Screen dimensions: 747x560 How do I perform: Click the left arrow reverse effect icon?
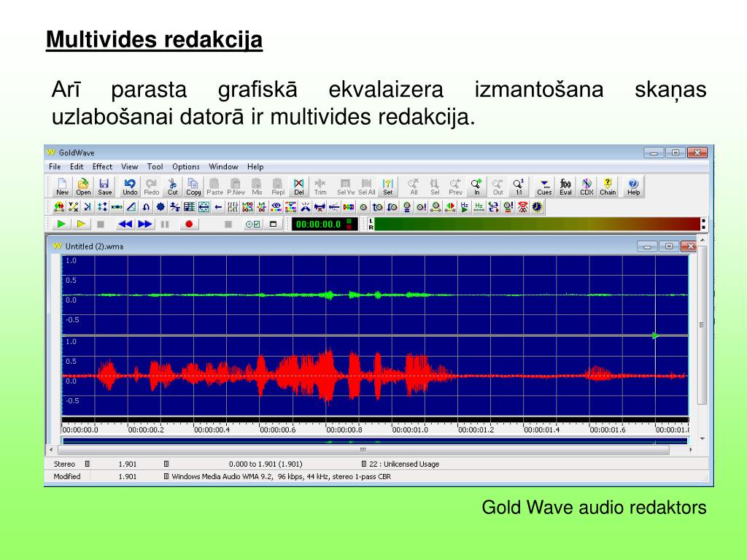point(218,206)
